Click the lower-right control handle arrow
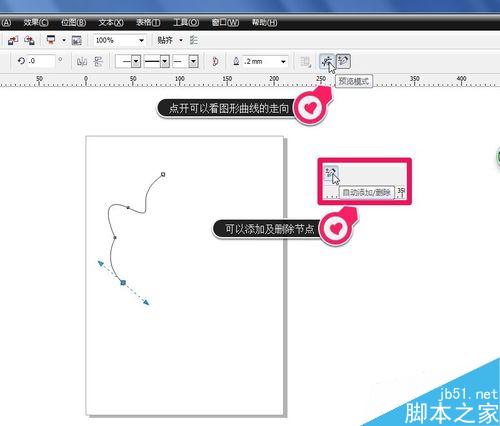The image size is (500, 426). (146, 302)
